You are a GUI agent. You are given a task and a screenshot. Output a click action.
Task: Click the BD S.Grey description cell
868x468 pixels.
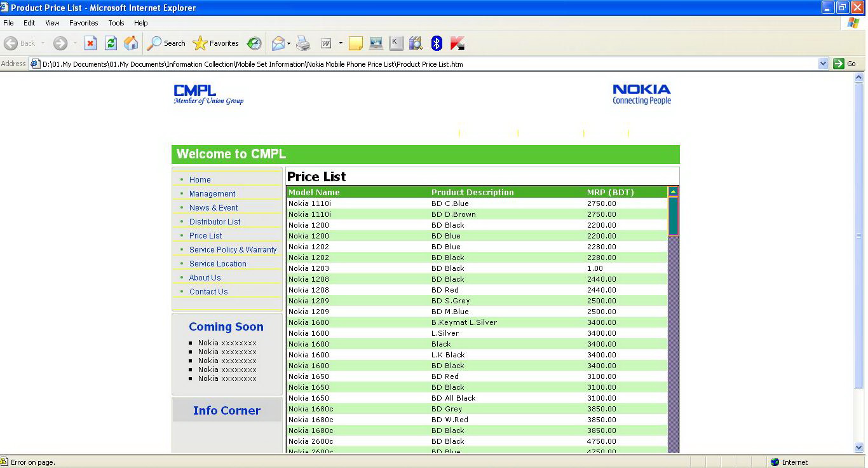point(451,301)
